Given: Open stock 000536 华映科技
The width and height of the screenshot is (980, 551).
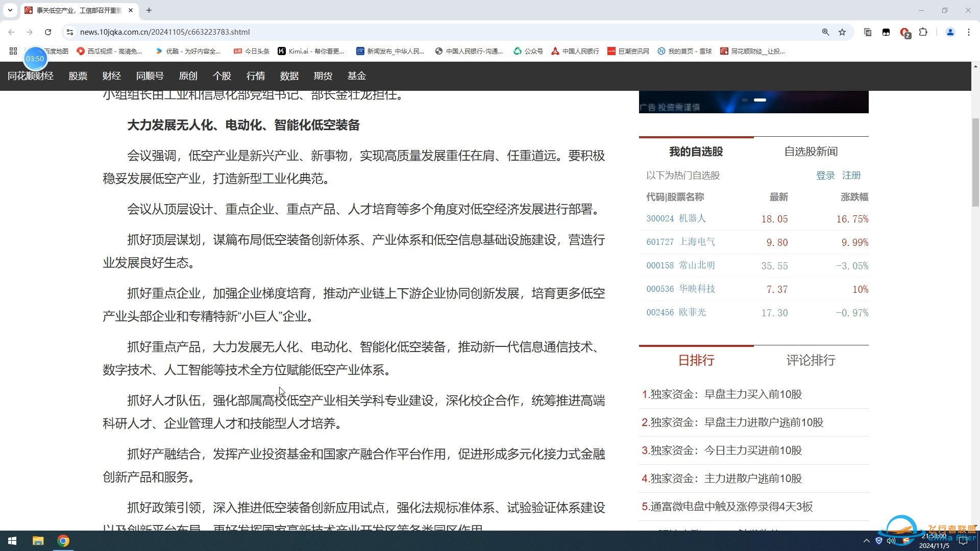Looking at the screenshot, I should pos(681,289).
